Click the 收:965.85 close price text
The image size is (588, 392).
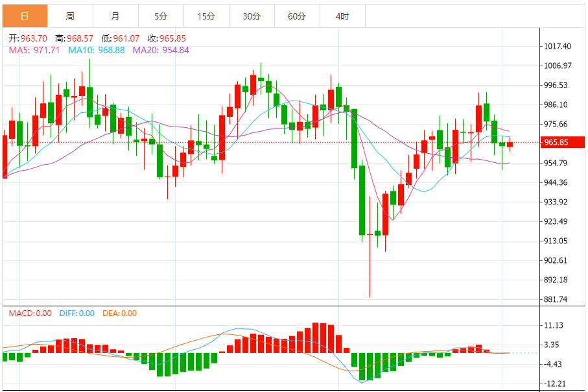tap(167, 38)
